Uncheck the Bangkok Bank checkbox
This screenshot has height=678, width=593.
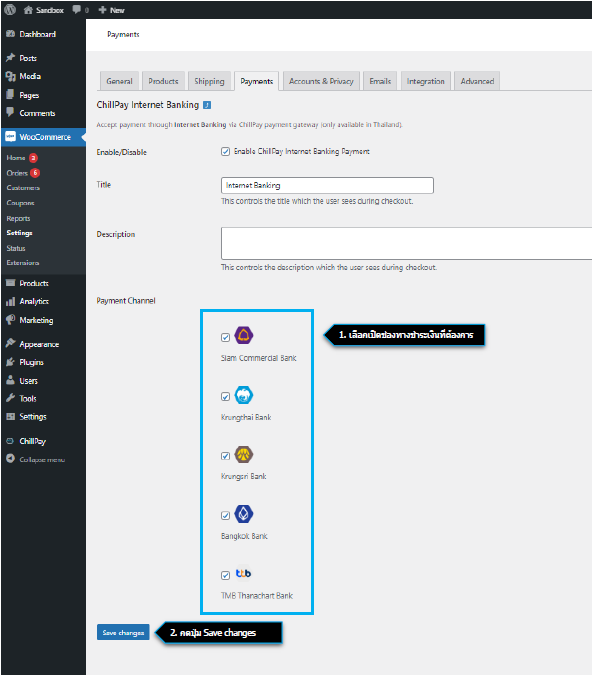(x=225, y=515)
